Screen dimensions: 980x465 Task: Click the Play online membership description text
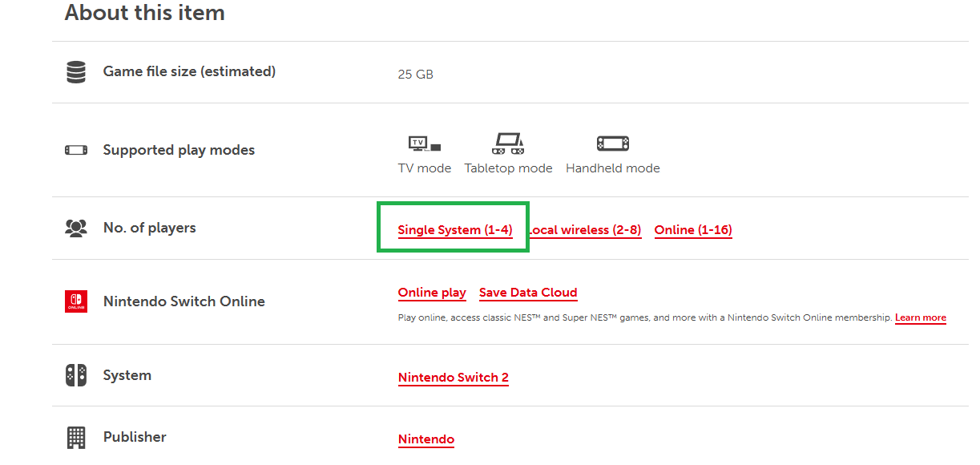645,317
